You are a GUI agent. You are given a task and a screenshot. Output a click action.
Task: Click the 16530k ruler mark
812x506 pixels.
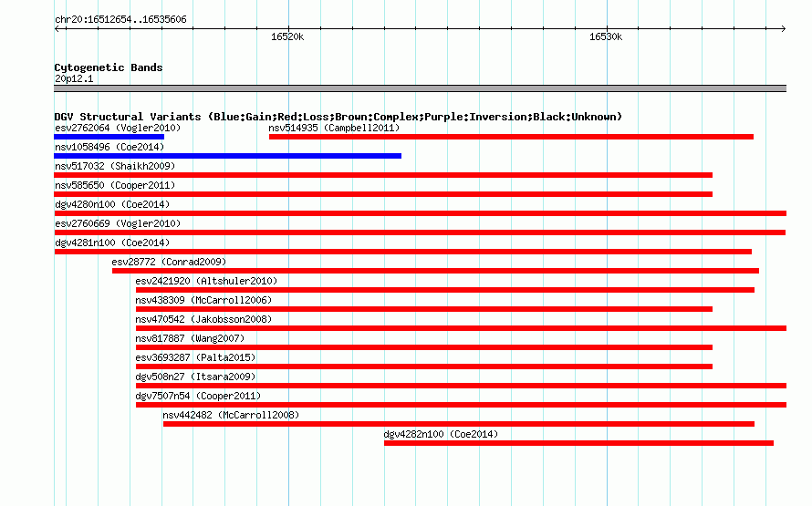click(x=606, y=36)
